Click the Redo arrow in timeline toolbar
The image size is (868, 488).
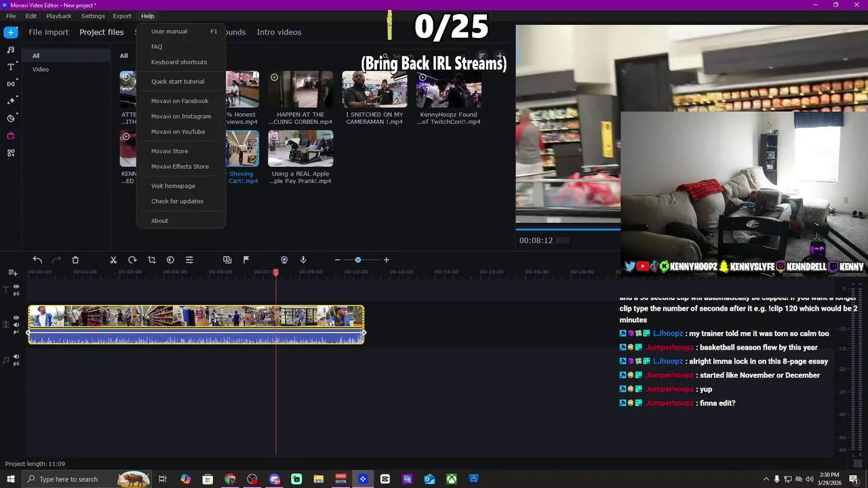coord(56,260)
